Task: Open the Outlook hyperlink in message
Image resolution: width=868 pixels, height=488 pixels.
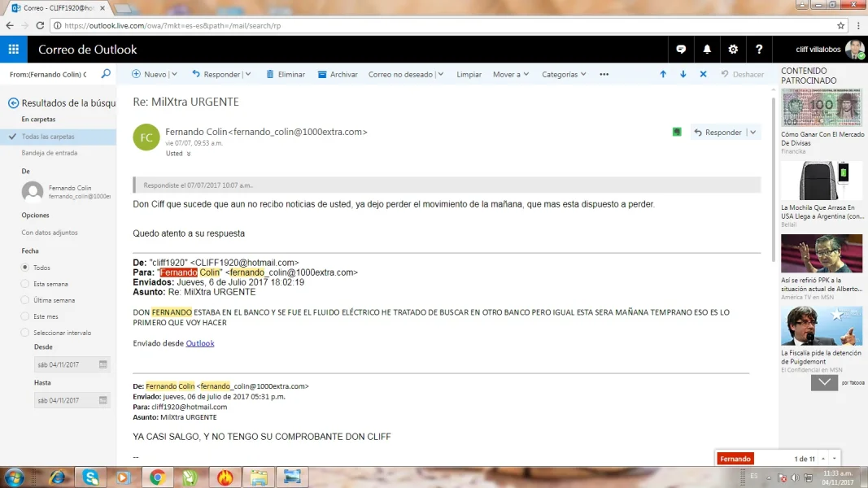Action: [200, 343]
